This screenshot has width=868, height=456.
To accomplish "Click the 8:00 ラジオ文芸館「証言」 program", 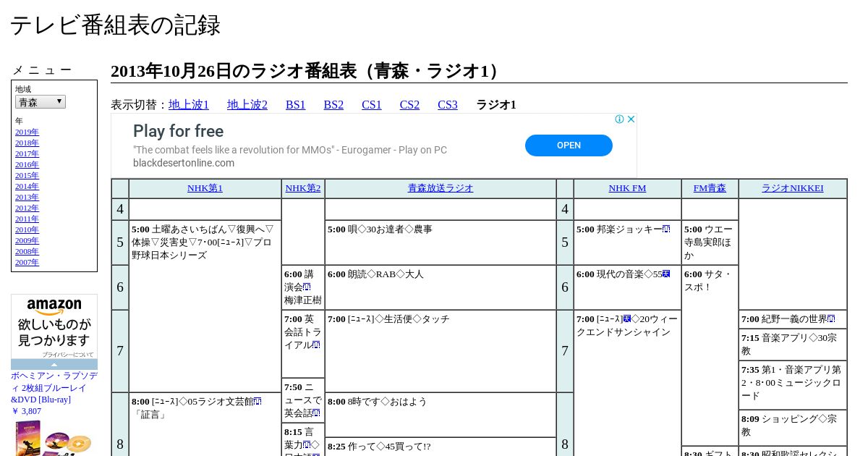I will [x=205, y=424].
